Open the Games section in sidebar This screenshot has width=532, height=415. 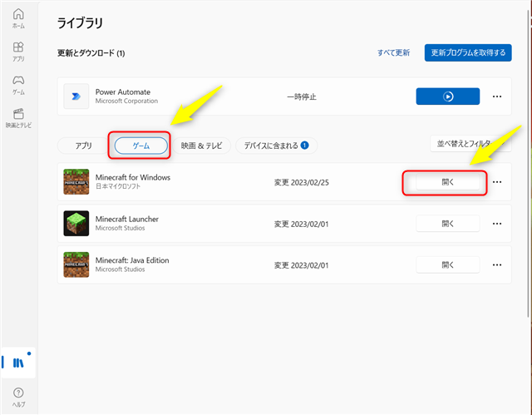pyautogui.click(x=18, y=84)
